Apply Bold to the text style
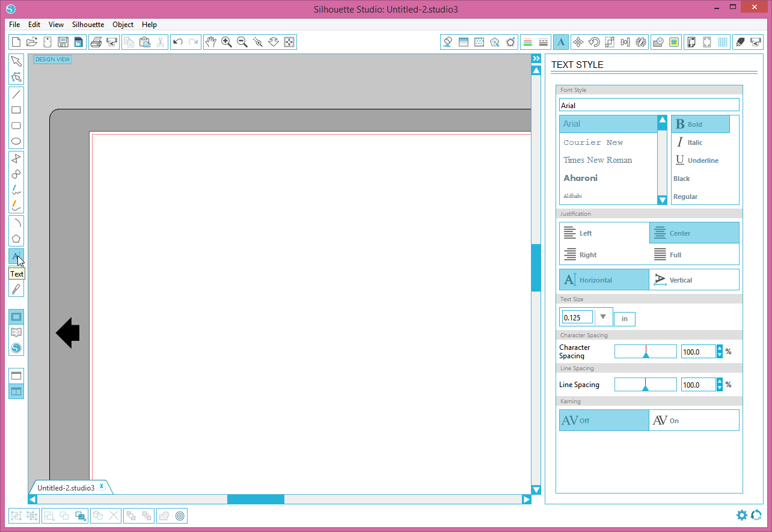Image resolution: width=772 pixels, height=532 pixels. 699,124
